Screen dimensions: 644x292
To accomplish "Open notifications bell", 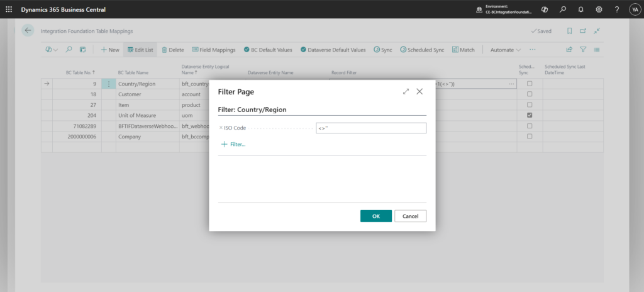I will point(580,9).
